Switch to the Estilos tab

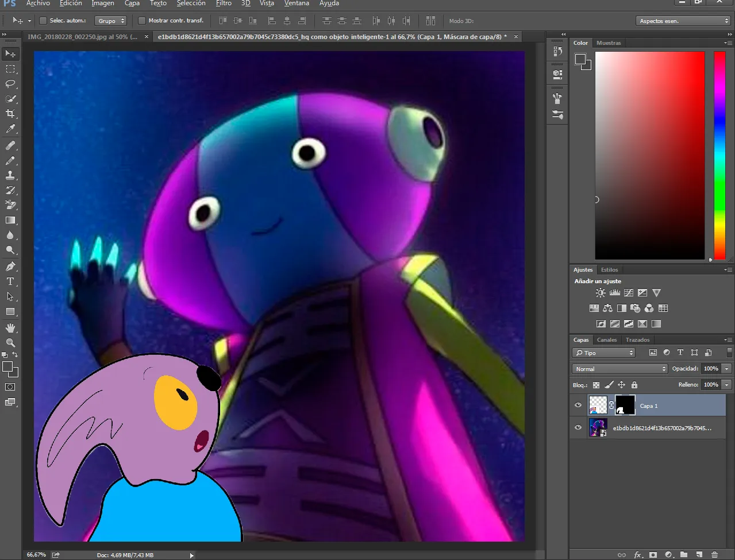coord(609,270)
